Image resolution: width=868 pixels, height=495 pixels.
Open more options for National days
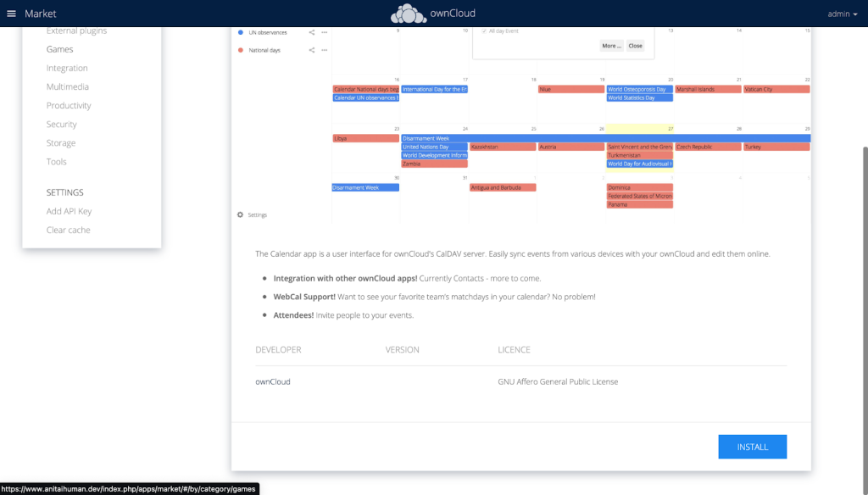[x=325, y=50]
